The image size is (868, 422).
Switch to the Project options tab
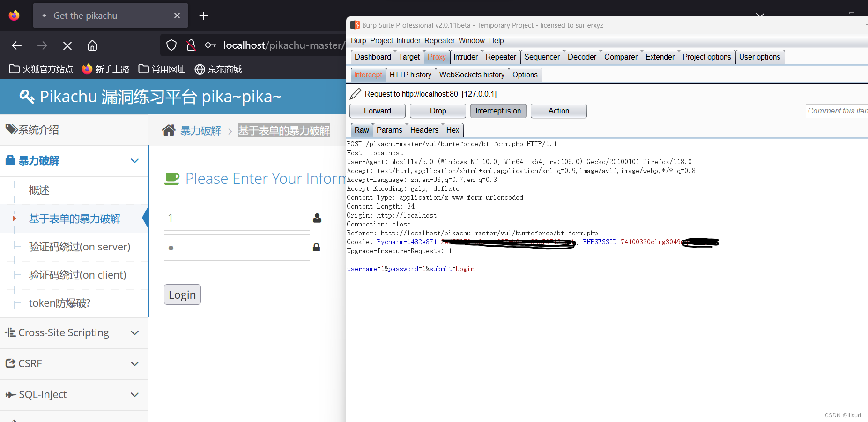pos(706,57)
